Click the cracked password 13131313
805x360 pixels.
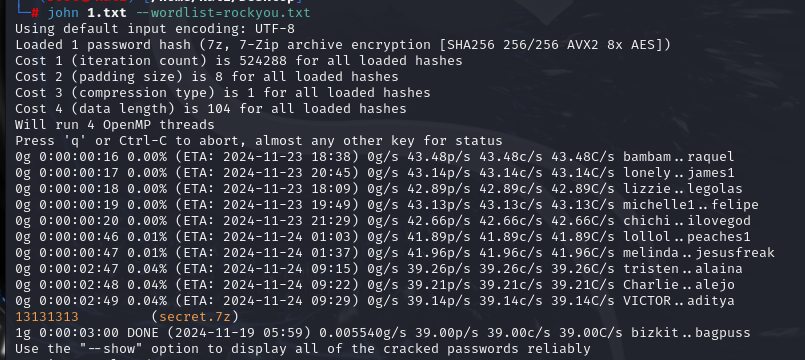pyautogui.click(x=47, y=317)
